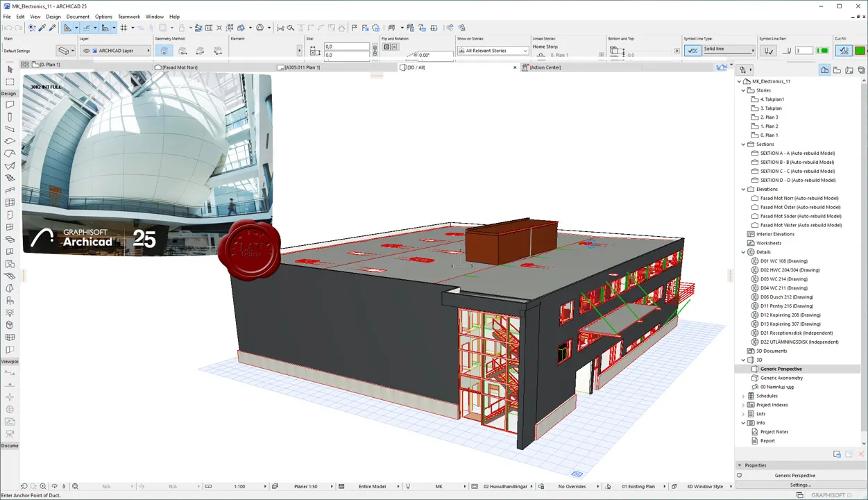
Task: Toggle the guide lines button in toolbar
Action: [68, 28]
